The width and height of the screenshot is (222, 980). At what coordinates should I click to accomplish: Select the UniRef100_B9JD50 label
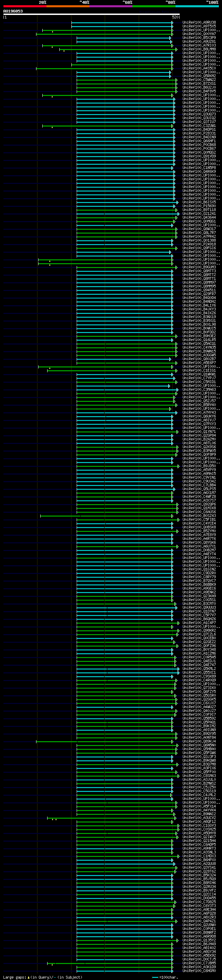pos(199,466)
